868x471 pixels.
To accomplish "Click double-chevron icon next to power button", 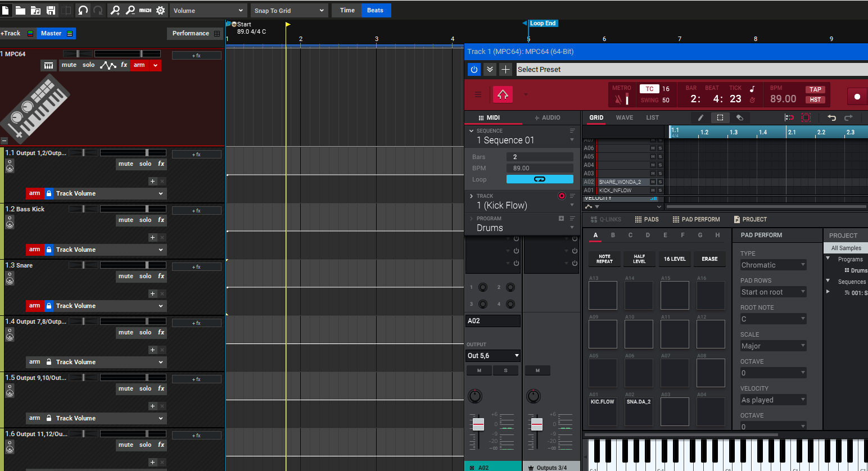I will [x=490, y=69].
